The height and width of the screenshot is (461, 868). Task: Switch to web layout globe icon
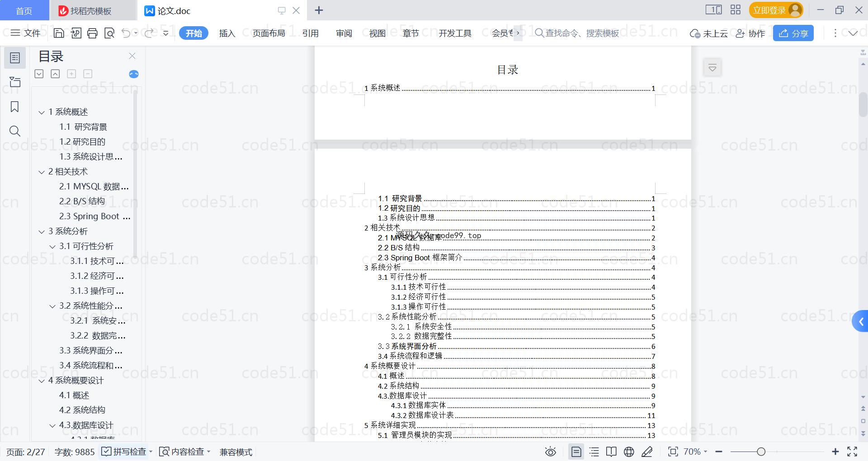(629, 452)
